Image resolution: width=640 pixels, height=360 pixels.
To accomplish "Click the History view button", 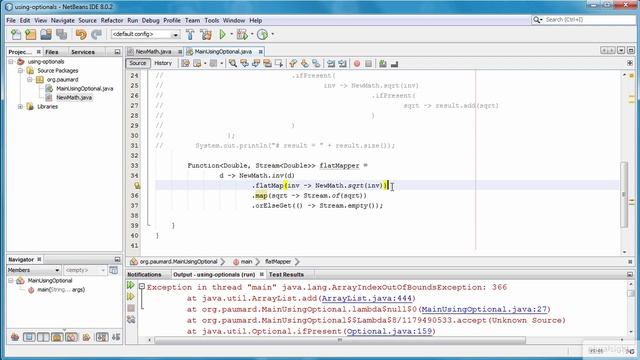I will tap(163, 63).
